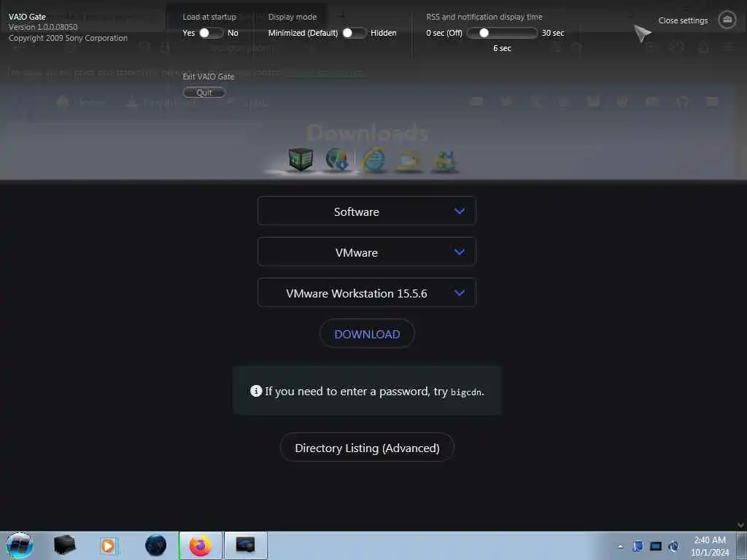Viewport: 747px width, 560px height.
Task: Expand the VMware dropdown
Action: (x=366, y=252)
